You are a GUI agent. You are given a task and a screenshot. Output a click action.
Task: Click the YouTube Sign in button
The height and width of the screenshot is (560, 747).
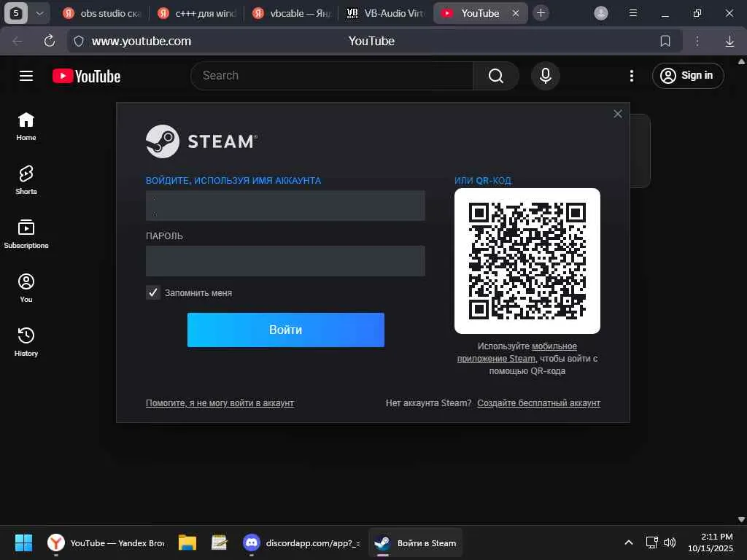tap(688, 75)
